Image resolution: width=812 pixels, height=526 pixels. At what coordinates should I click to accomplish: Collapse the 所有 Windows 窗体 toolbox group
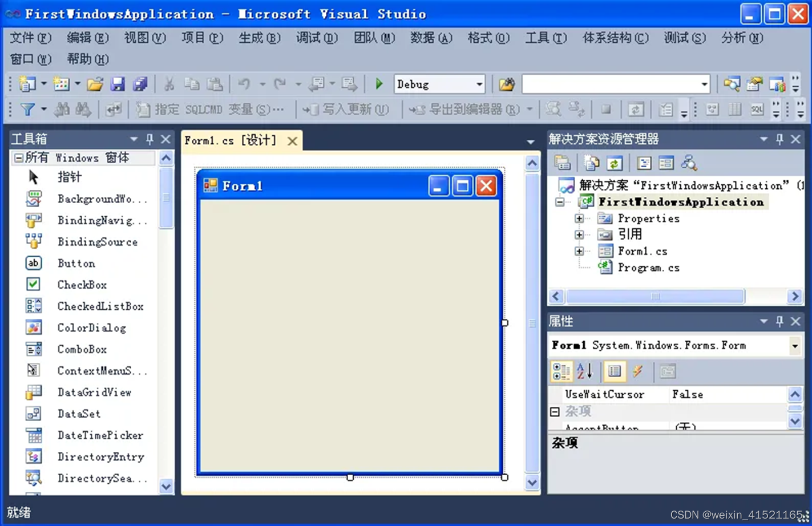click(x=18, y=157)
